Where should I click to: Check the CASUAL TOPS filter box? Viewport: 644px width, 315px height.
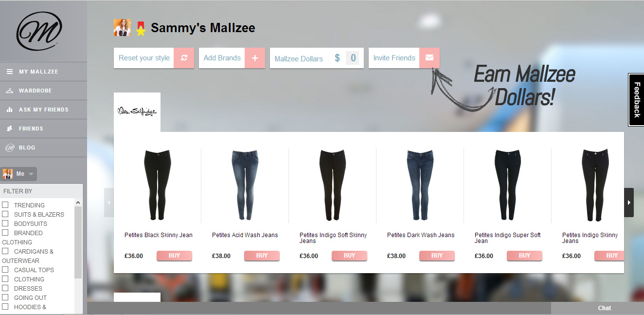click(5, 270)
